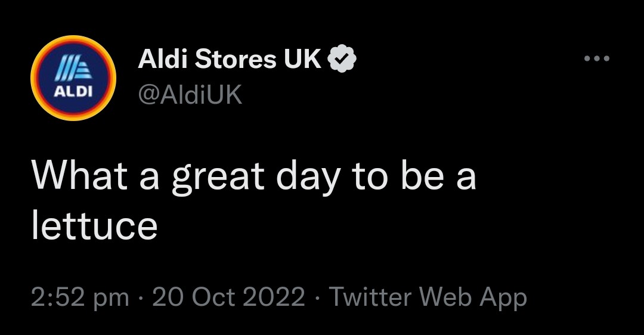644x335 pixels.
Task: Open the Twitter Web App source label
Action: click(x=428, y=297)
